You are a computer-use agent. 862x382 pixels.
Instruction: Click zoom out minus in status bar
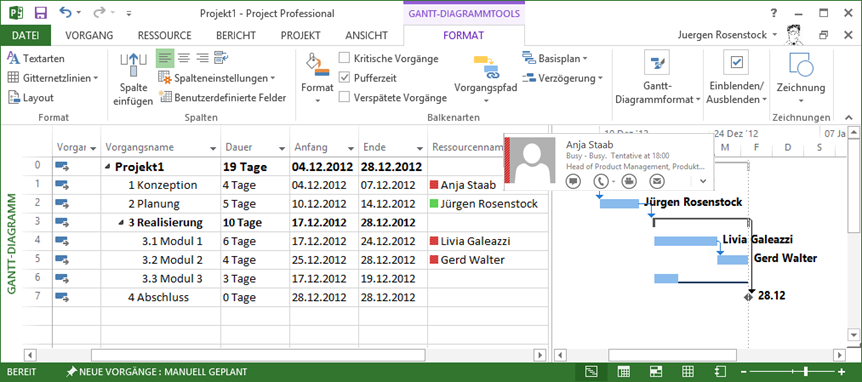pos(743,372)
